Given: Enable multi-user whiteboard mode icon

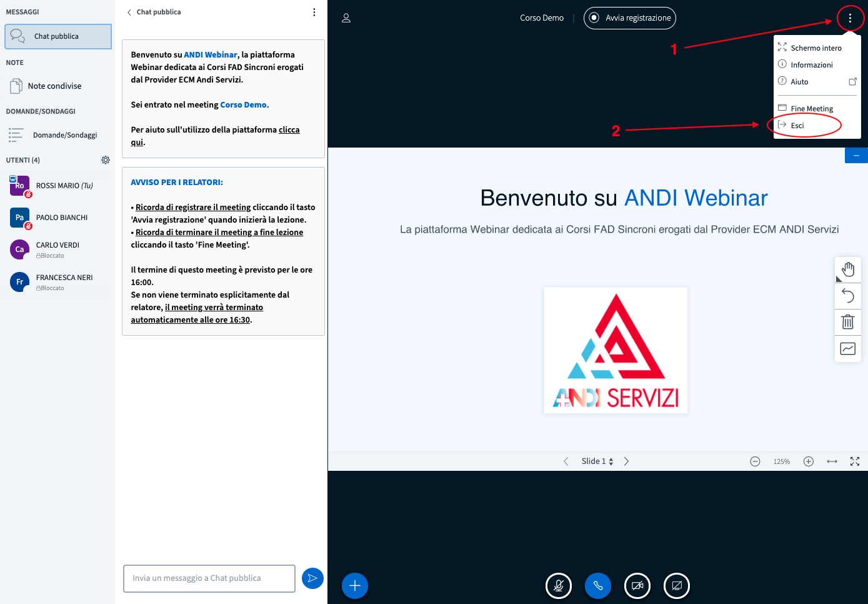Looking at the screenshot, I should click(x=848, y=349).
